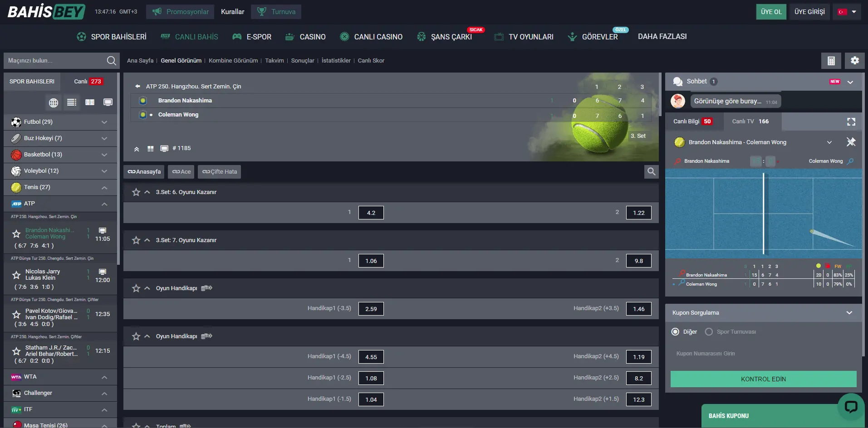Open the Kombine Görünüm view
868x428 pixels.
click(x=233, y=61)
